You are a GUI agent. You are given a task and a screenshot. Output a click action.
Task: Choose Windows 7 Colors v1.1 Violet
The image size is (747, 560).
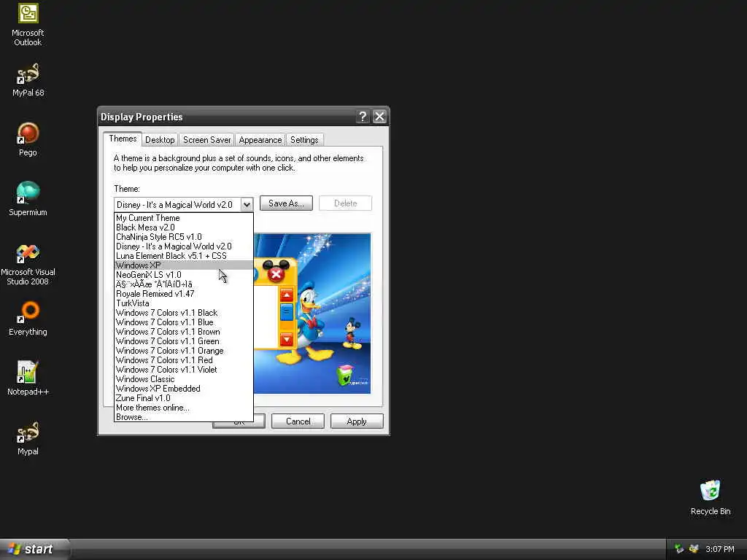[x=183, y=370]
